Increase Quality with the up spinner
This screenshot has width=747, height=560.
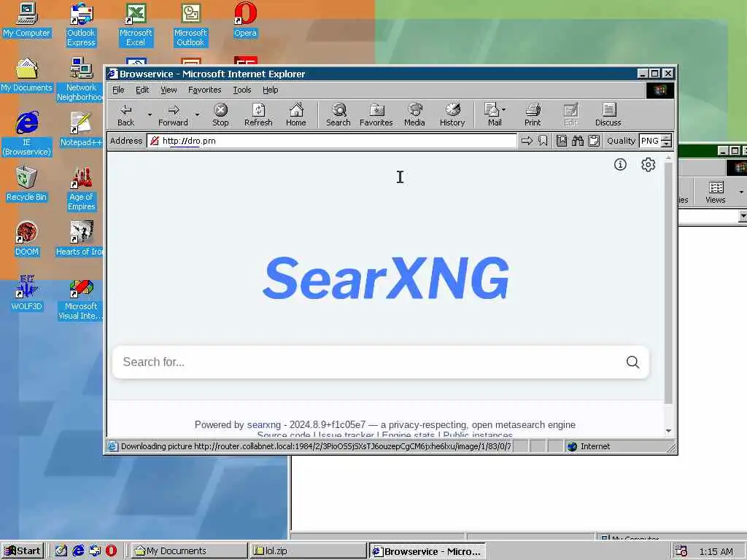point(667,138)
